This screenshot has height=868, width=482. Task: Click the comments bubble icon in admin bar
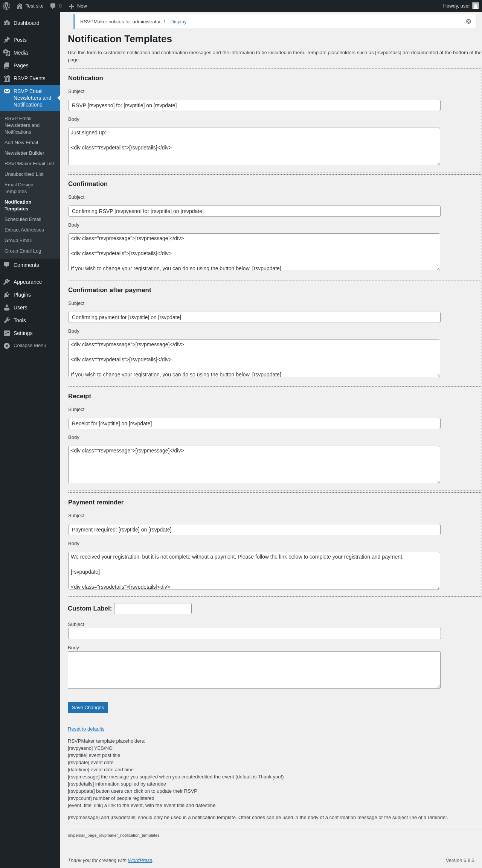click(x=53, y=6)
